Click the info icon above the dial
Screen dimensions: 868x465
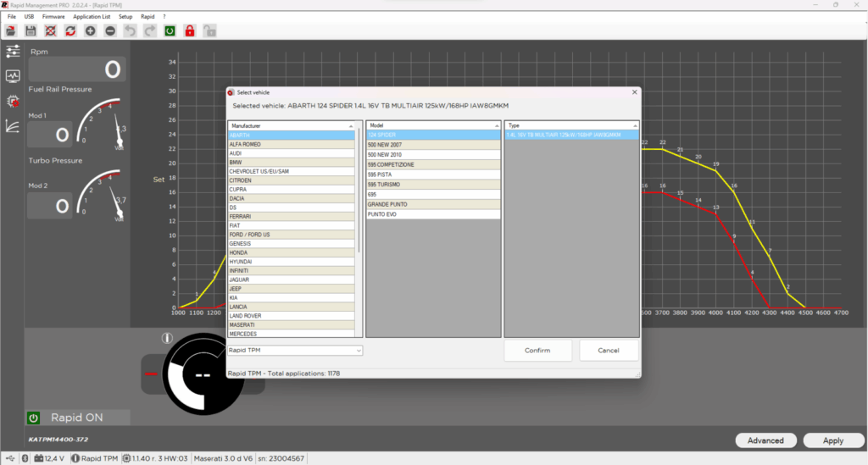point(167,338)
